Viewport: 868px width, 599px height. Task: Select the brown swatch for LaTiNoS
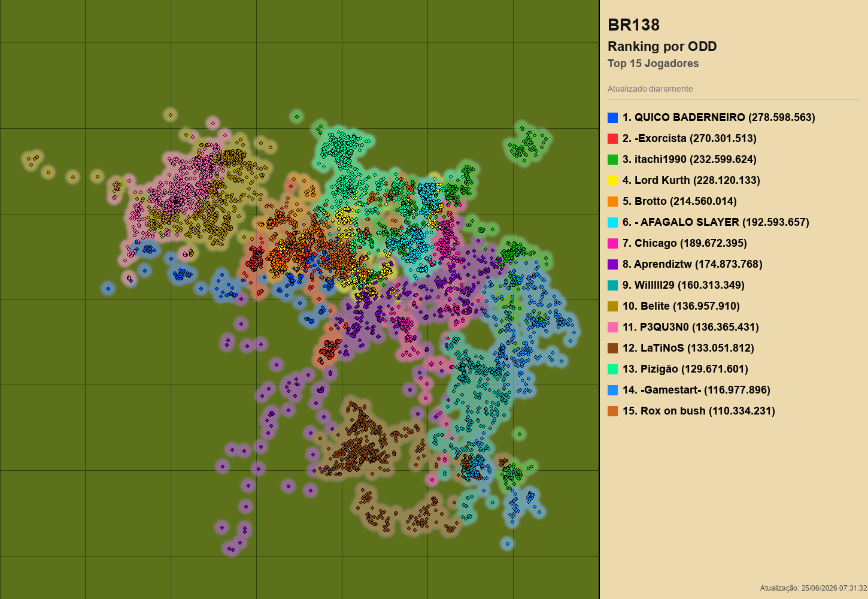coord(612,348)
